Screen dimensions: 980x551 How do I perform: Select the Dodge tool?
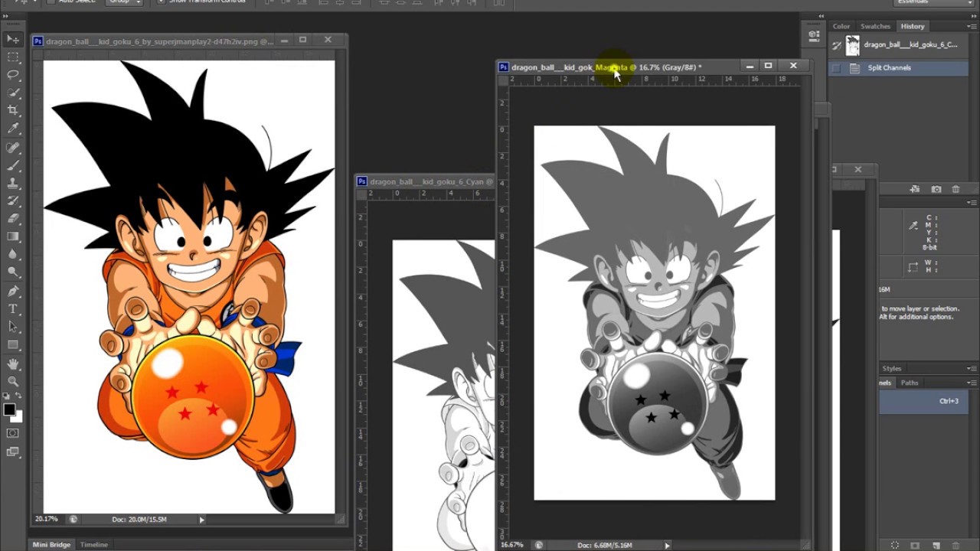point(13,272)
